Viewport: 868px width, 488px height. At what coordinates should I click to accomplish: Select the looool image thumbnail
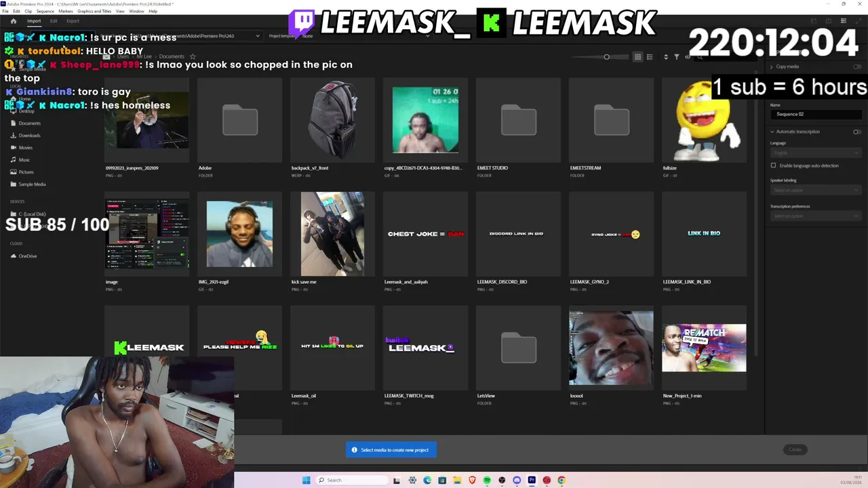pyautogui.click(x=611, y=348)
